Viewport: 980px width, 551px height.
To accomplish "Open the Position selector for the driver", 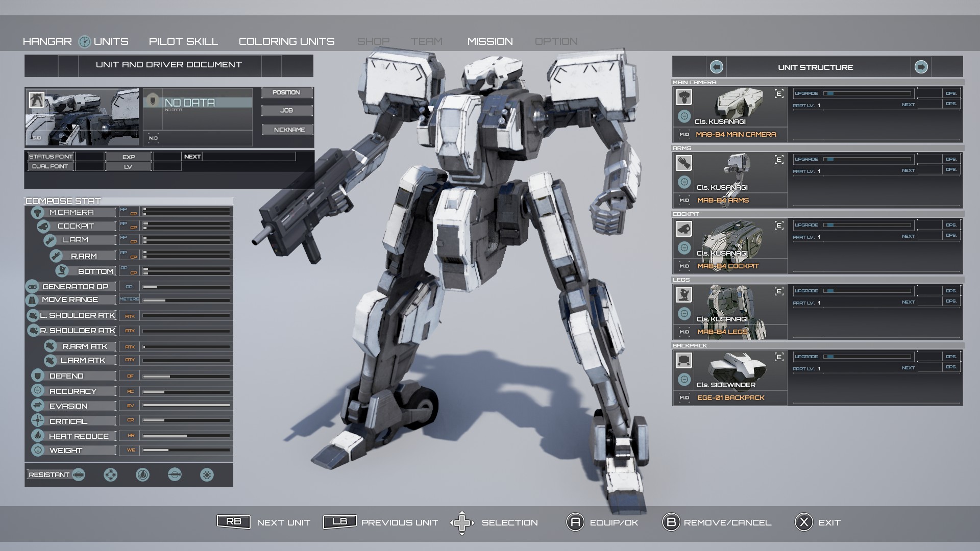I will [x=286, y=93].
